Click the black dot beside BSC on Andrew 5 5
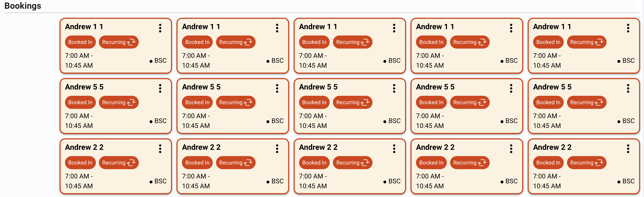This screenshot has width=644, height=197. click(151, 121)
